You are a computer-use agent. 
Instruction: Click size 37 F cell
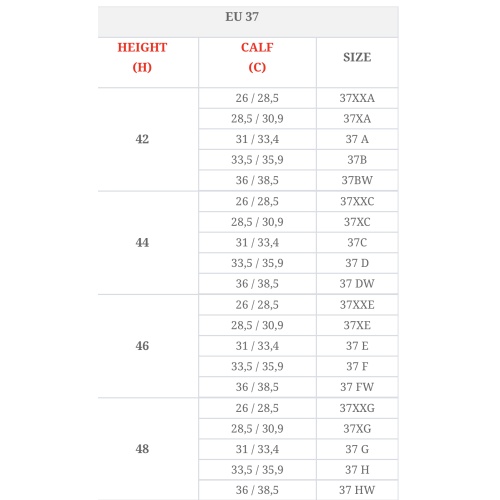[357, 366]
